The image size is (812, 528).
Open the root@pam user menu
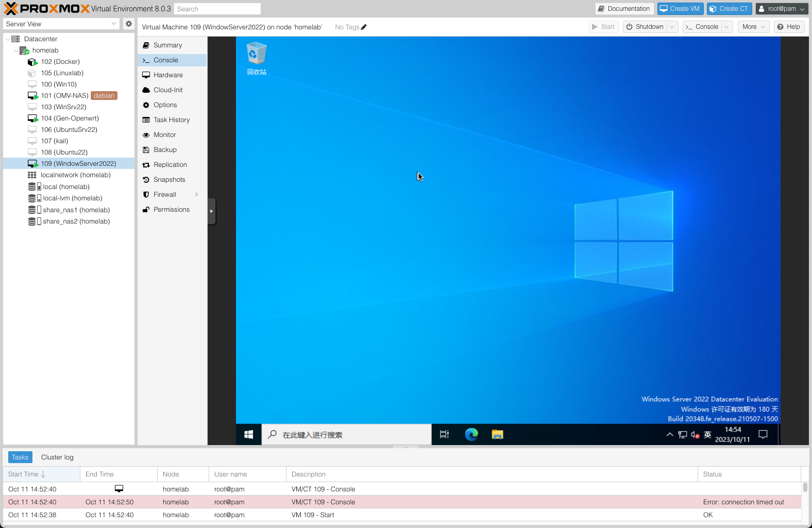pyautogui.click(x=782, y=9)
